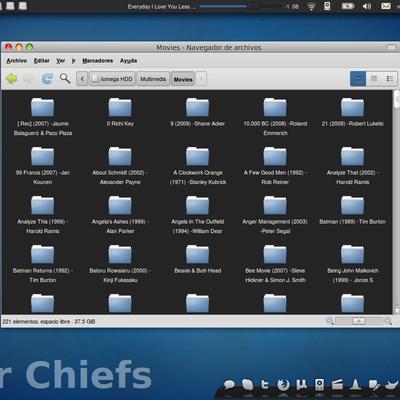Select the Angels In The Outfield folder
400x400 pixels.
(x=197, y=215)
